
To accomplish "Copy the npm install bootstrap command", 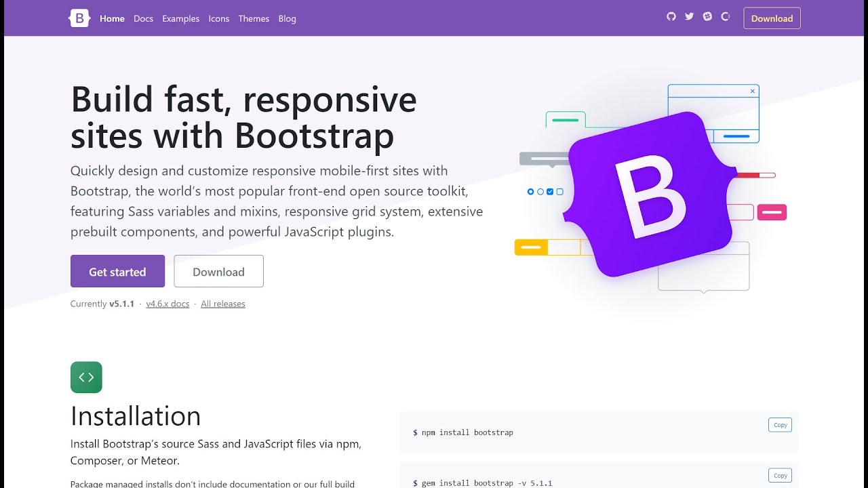I will point(780,425).
